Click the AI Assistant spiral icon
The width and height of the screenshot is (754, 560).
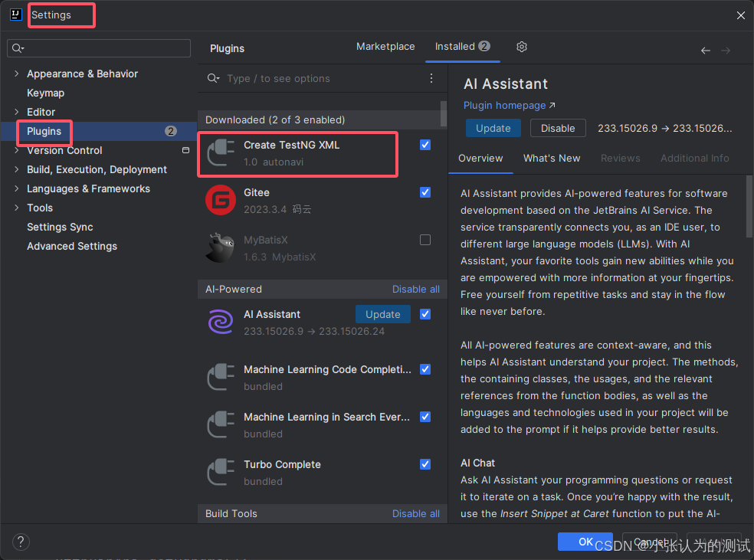coord(221,322)
